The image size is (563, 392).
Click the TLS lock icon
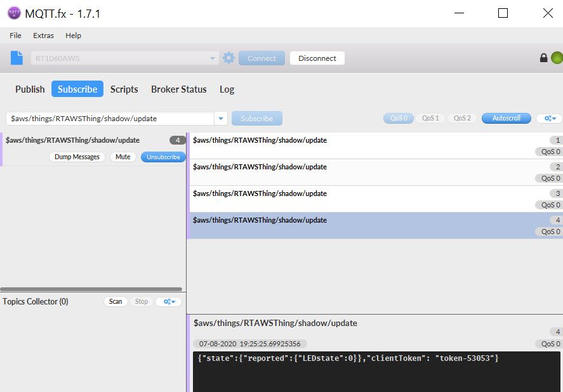tap(543, 58)
